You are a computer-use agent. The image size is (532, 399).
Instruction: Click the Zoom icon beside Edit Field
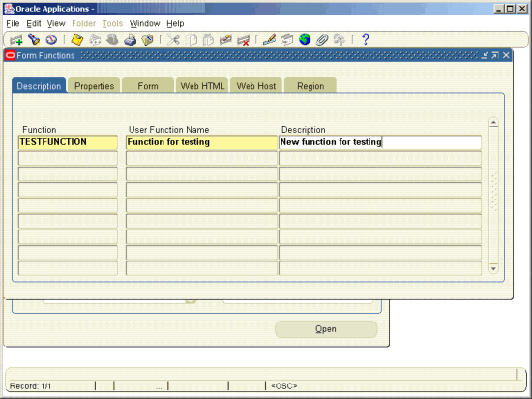pos(286,40)
